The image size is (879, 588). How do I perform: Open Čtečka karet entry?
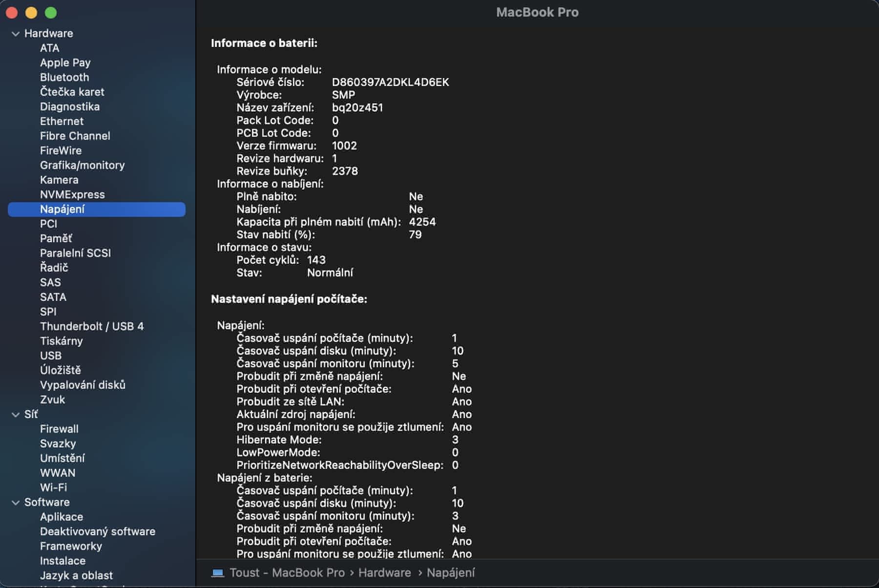pyautogui.click(x=72, y=92)
